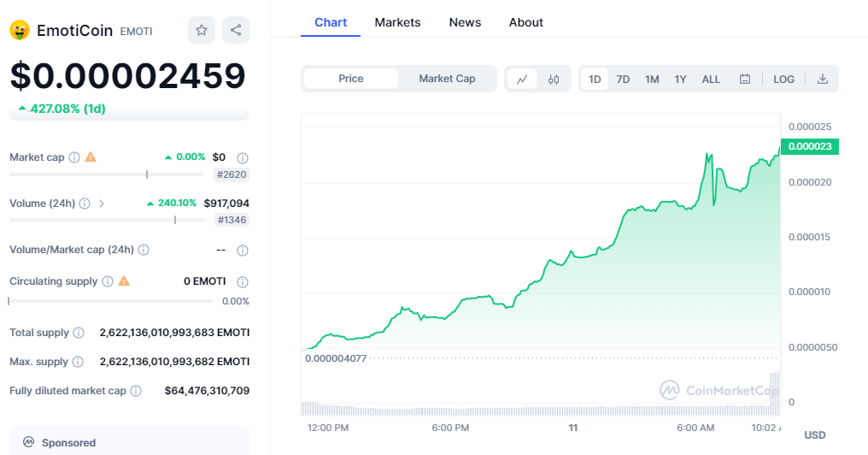Click info icon at right of Volume/Market cap row
The image size is (868, 455).
(243, 251)
